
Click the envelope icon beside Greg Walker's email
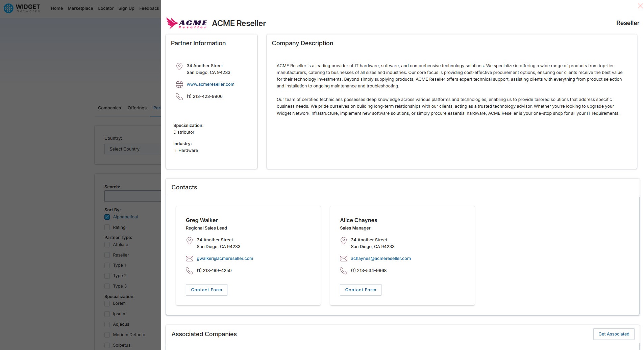click(190, 259)
